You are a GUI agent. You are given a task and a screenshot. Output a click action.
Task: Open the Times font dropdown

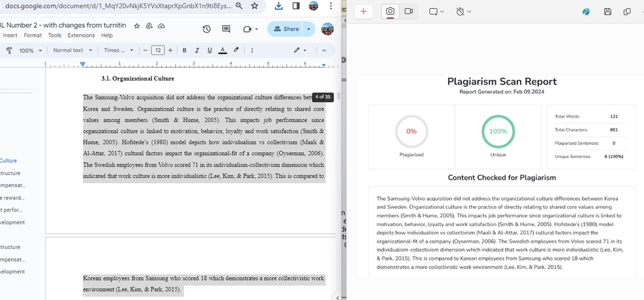pyautogui.click(x=119, y=50)
